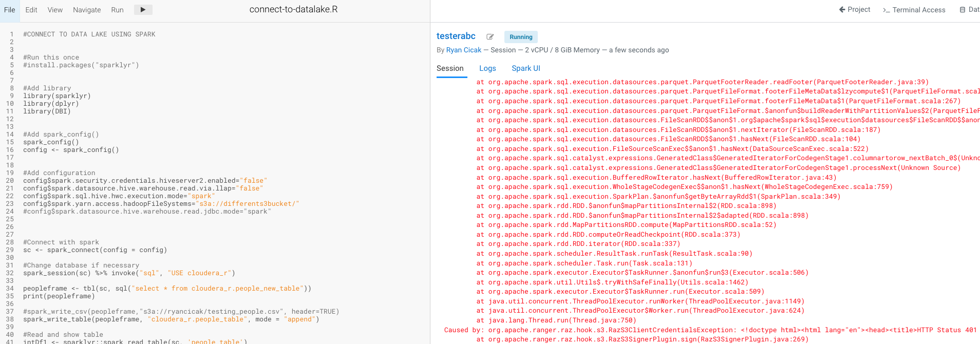
Task: Click the #install.packages("sparklyr") comment
Action: [81, 65]
